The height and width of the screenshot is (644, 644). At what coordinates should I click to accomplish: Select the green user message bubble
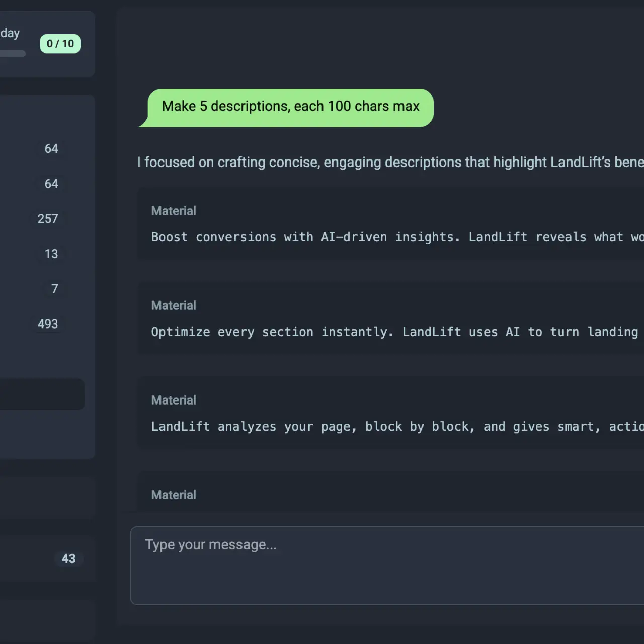[x=290, y=106]
